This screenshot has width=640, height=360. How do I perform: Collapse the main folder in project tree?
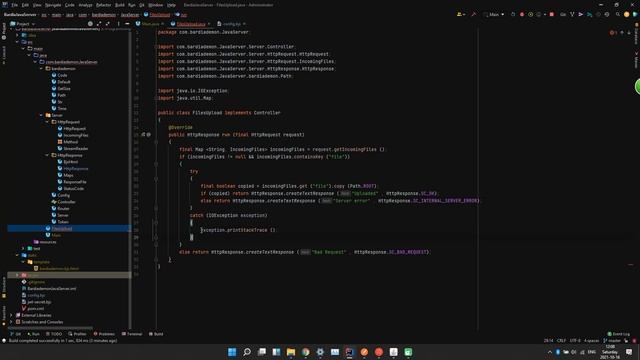[x=23, y=48]
